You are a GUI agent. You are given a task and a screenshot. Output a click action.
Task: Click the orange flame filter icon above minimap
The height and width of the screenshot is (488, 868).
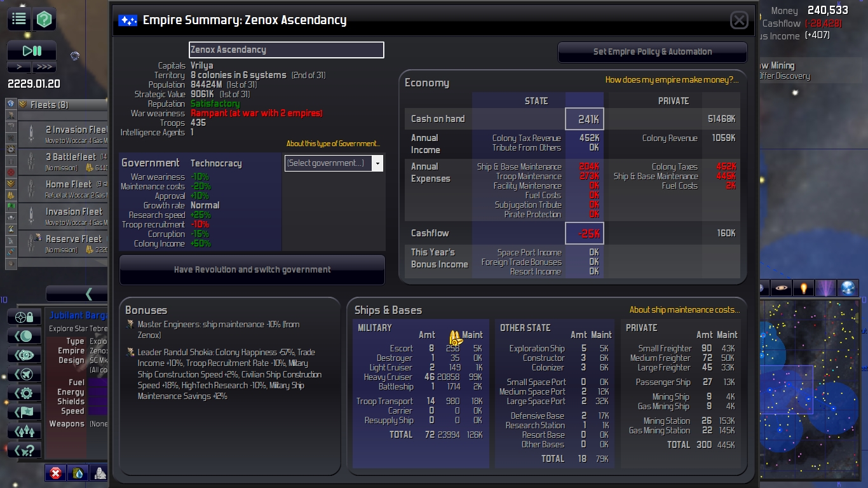pos(804,288)
